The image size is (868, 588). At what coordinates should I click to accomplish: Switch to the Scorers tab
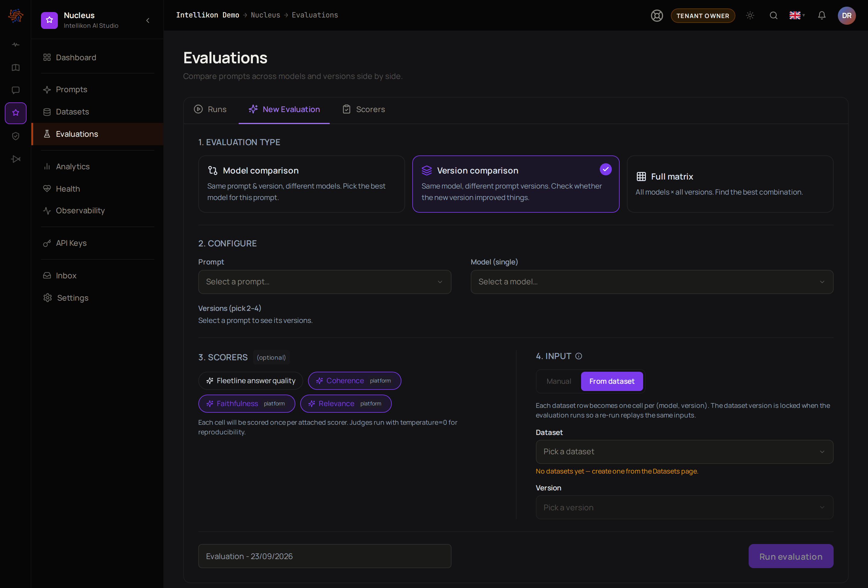(364, 109)
